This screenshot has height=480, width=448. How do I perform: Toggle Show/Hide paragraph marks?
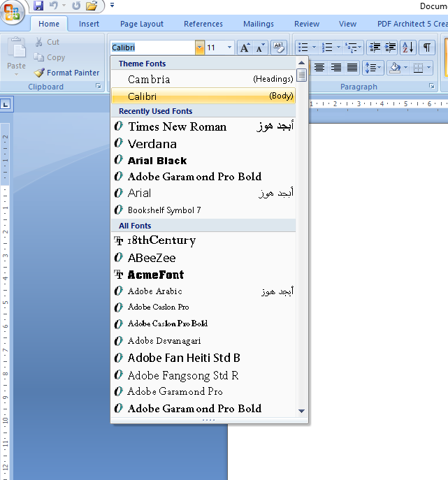coord(427,48)
